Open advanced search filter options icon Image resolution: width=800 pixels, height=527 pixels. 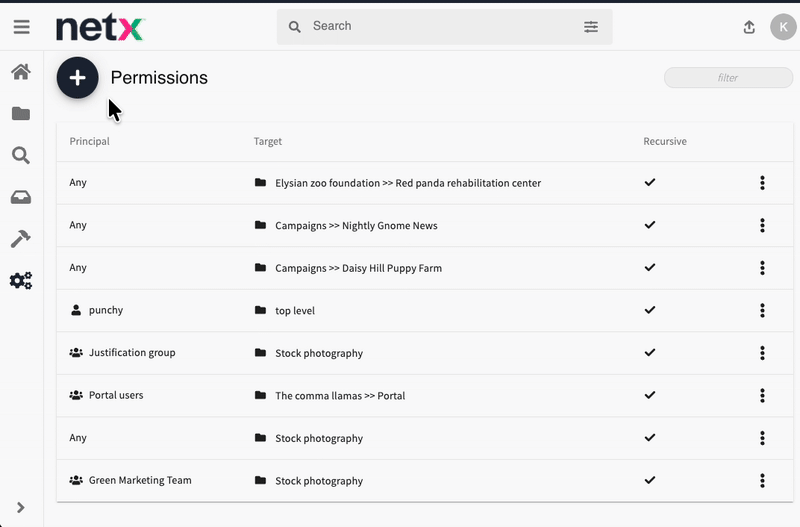[591, 27]
